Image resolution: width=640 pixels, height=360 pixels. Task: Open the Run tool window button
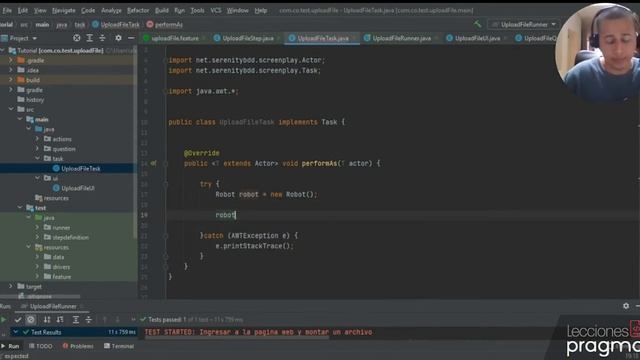[x=11, y=346]
